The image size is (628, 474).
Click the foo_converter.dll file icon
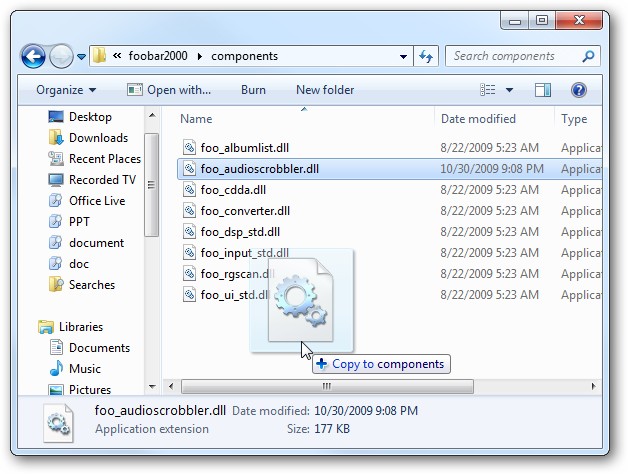pos(189,210)
